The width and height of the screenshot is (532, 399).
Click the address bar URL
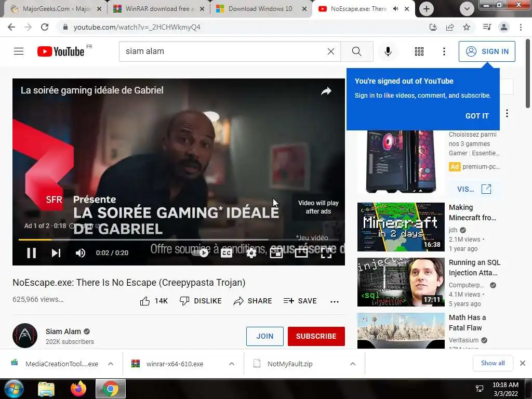137,27
